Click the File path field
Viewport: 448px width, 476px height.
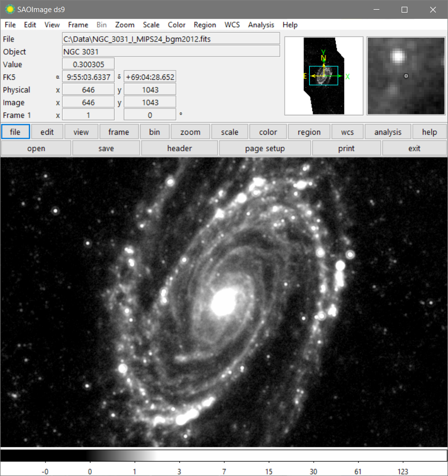coord(171,39)
